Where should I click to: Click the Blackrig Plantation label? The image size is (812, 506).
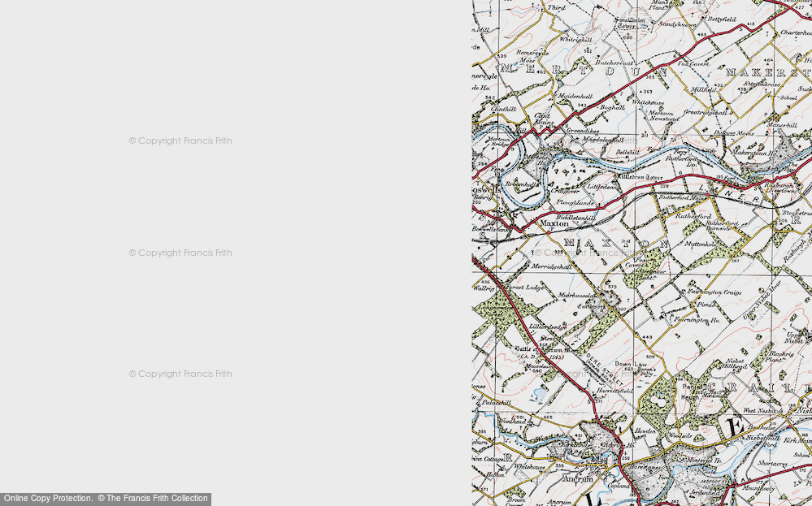779,357
